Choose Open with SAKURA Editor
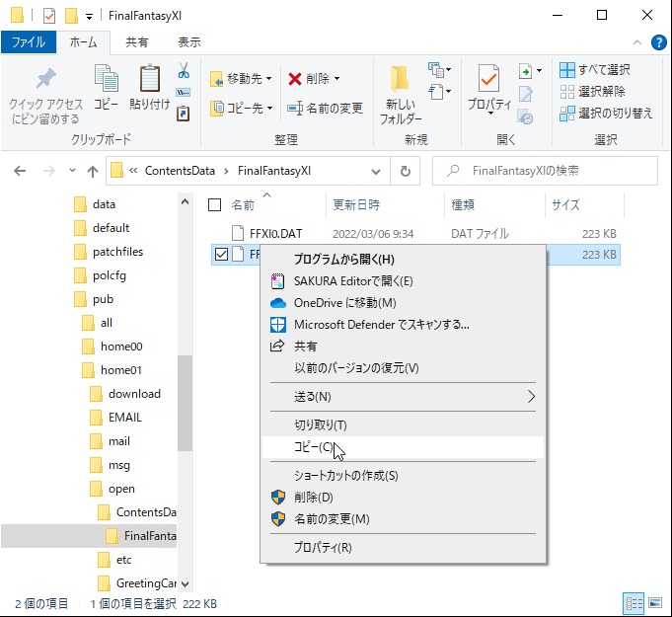The height and width of the screenshot is (617, 672). pyautogui.click(x=403, y=280)
